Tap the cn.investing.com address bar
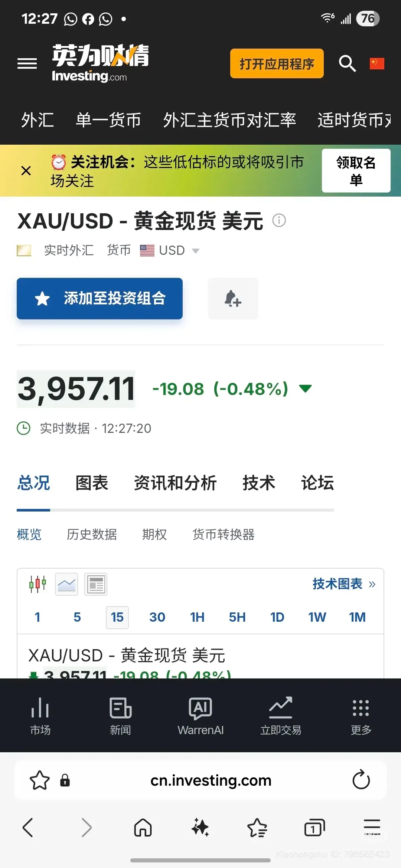 tap(211, 780)
